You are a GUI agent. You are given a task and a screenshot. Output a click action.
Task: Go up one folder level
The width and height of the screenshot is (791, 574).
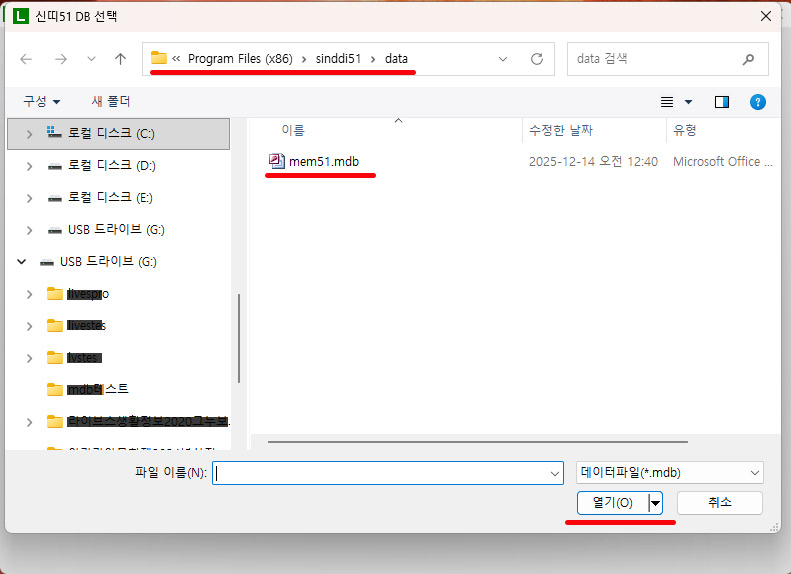pyautogui.click(x=120, y=59)
